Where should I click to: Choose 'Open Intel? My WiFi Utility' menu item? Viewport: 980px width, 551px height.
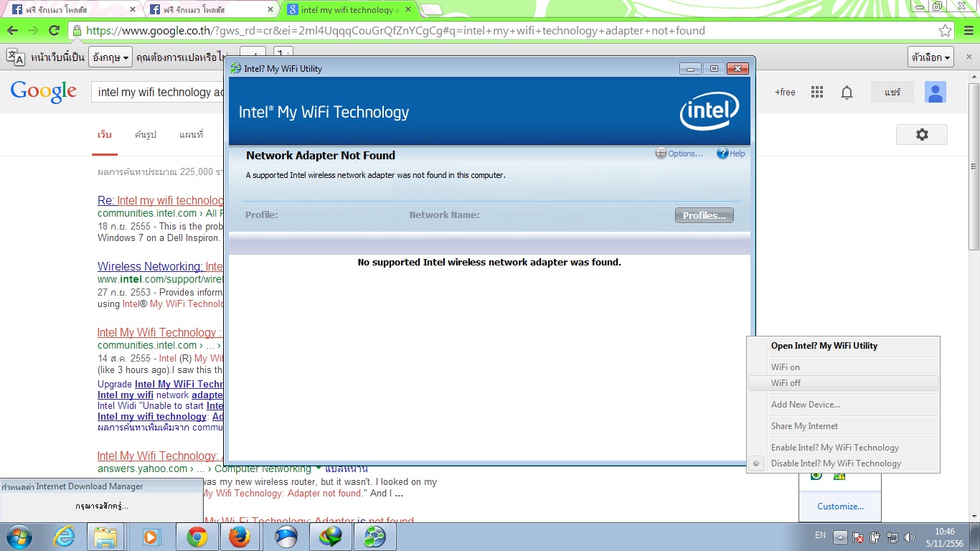point(843,346)
